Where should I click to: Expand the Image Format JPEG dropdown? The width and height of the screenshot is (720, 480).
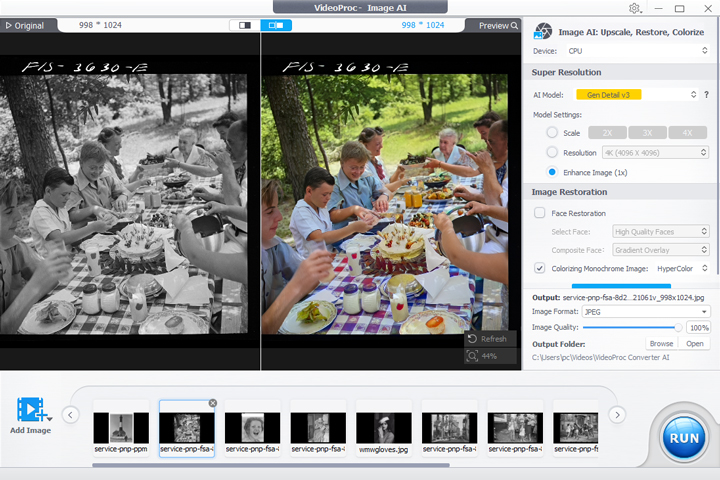tap(646, 312)
